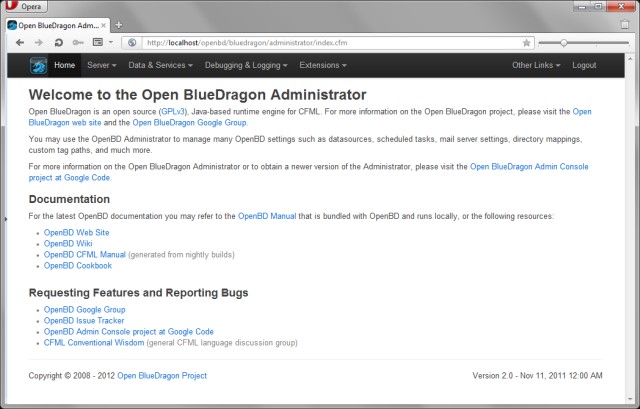Open a new tab with the plus button
640x409 pixels.
point(119,25)
